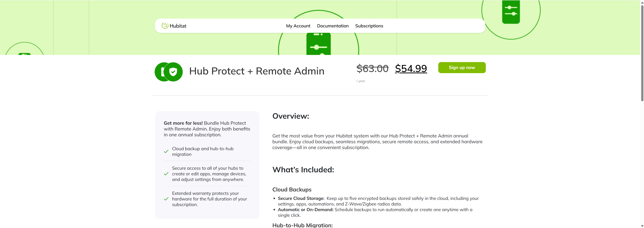
Task: Click the slider icon in the top-right circle
Action: [511, 11]
